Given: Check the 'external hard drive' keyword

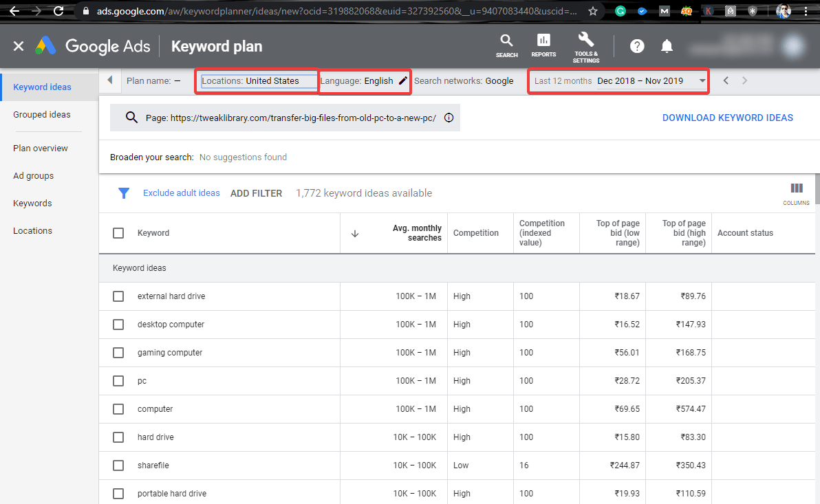Looking at the screenshot, I should click(118, 296).
